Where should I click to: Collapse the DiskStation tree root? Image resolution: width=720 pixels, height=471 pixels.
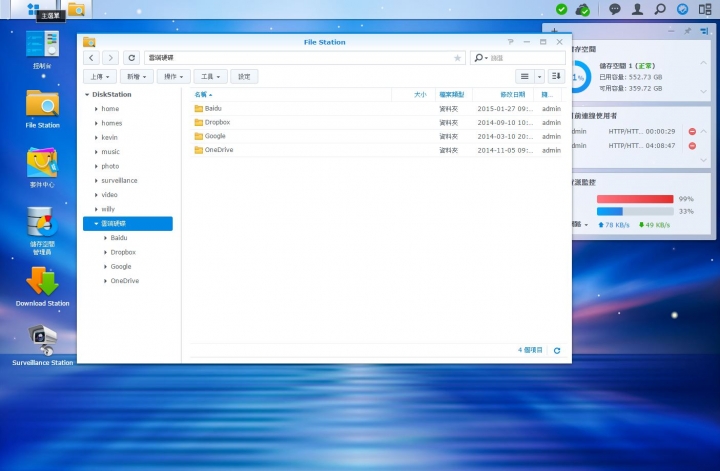(x=87, y=95)
